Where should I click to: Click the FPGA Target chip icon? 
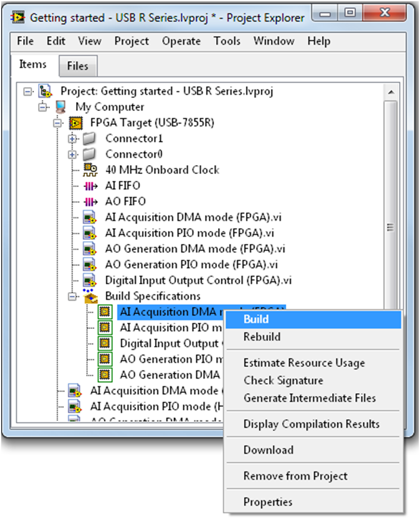point(75,123)
